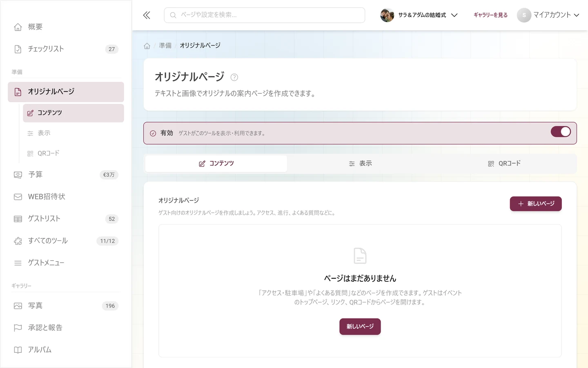Click the account avatar circle "S"
Viewport: 588px width, 368px height.
point(524,15)
